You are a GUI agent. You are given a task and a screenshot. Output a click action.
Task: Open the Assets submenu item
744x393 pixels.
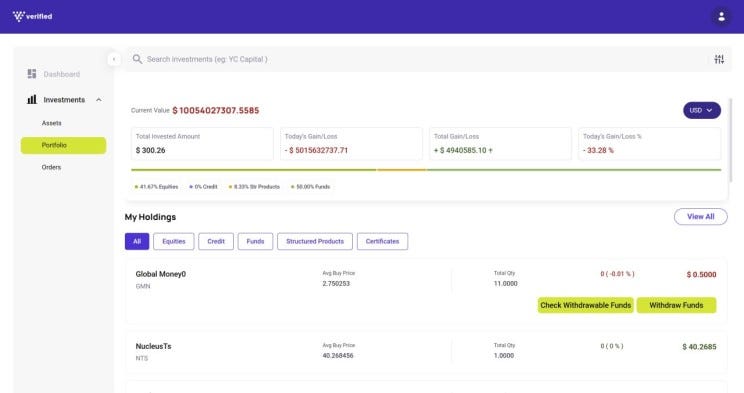(51, 123)
